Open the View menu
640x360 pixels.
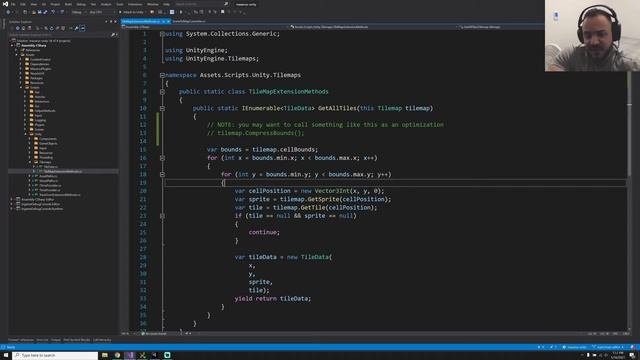pos(34,4)
